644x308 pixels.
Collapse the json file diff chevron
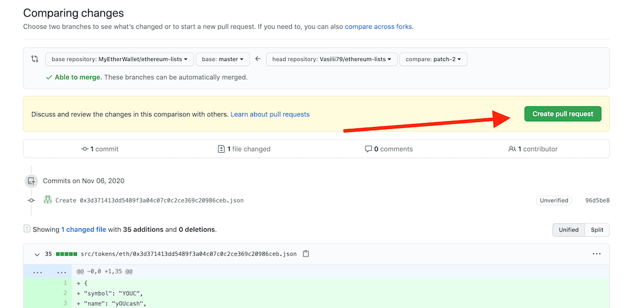coord(37,254)
